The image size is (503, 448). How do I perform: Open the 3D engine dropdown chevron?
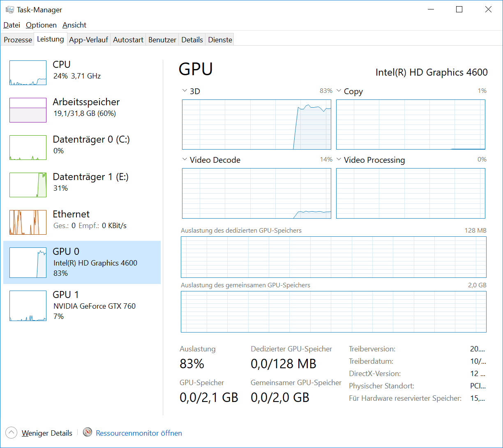pos(184,91)
